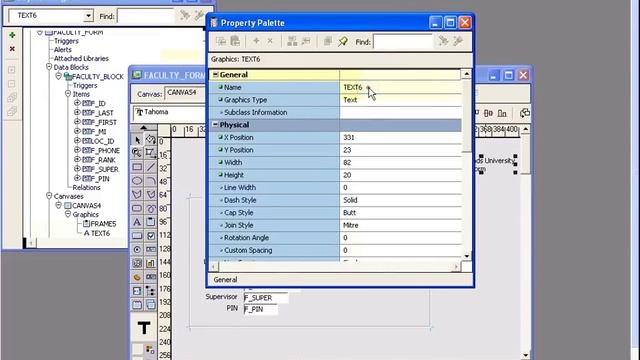
Task: Select the Rounded Rectangle tool
Action: coord(137,208)
